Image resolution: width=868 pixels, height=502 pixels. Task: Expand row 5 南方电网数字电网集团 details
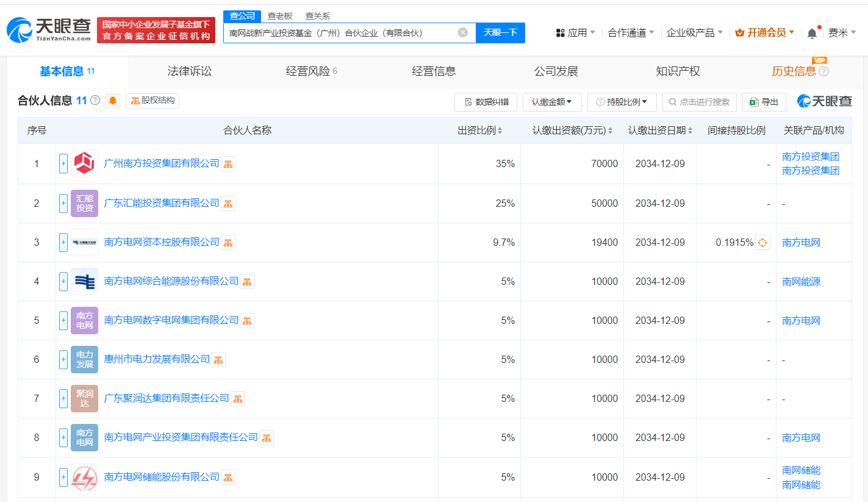coord(63,320)
